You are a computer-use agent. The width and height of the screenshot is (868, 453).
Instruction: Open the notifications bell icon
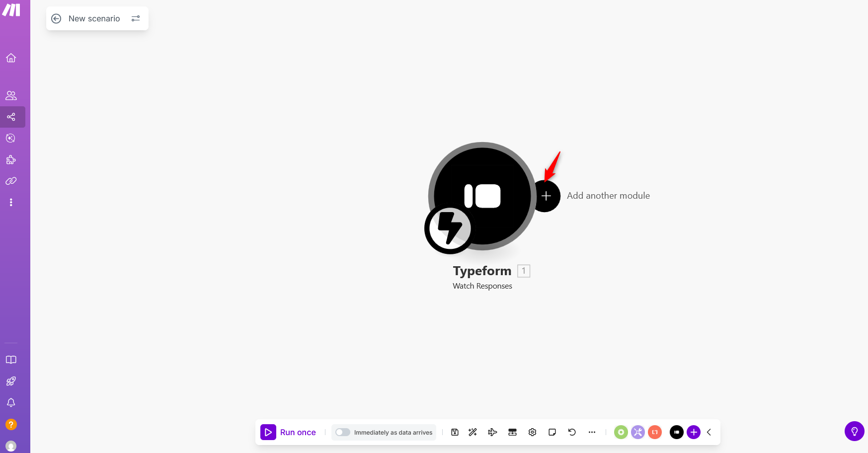tap(11, 402)
